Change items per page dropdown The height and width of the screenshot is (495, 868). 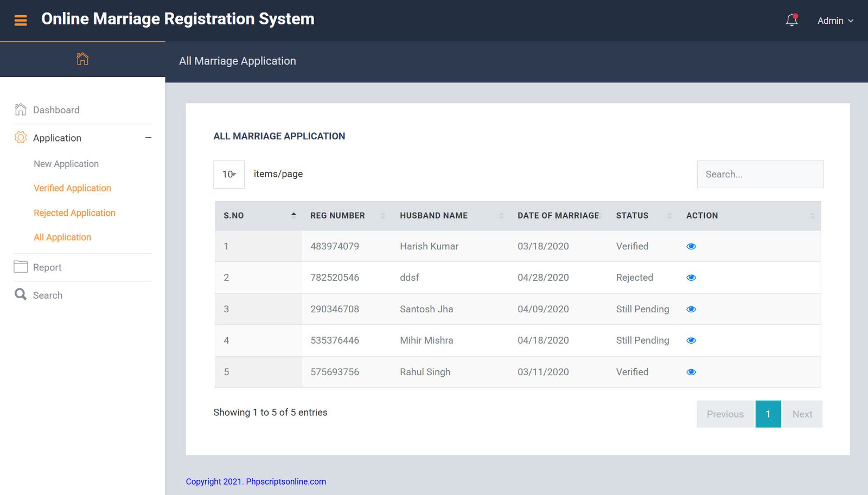coord(229,175)
